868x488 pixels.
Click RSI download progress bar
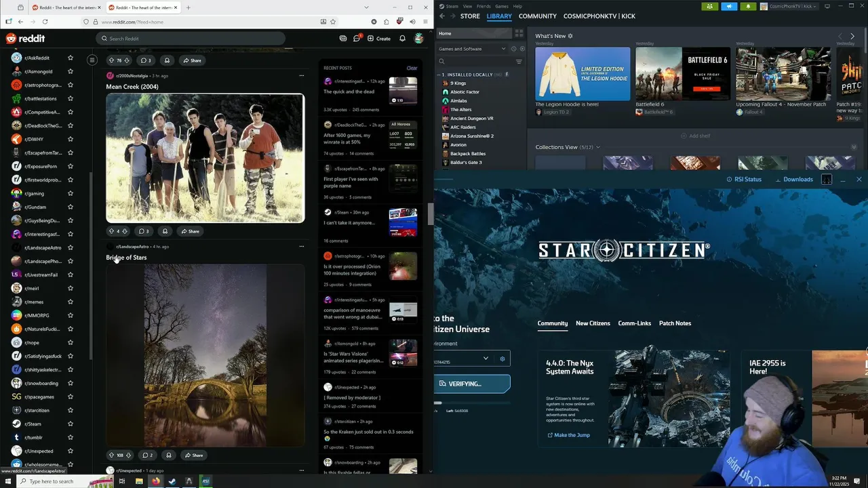pos(472,403)
